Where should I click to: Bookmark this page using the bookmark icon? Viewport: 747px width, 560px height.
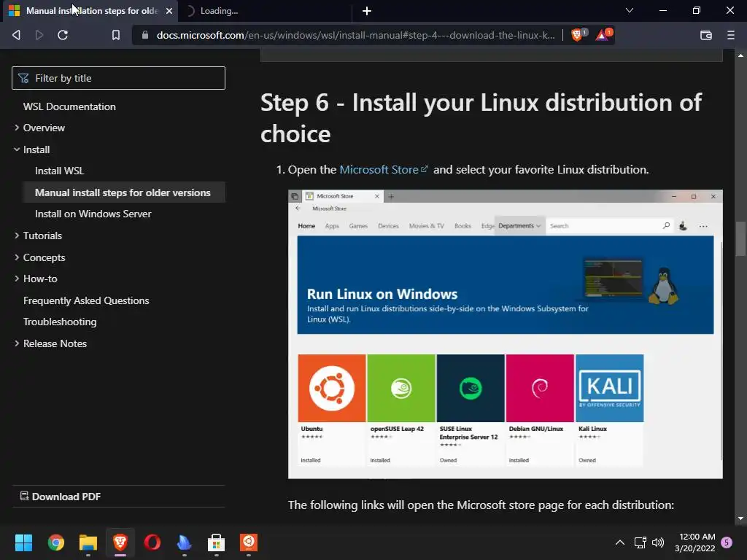[x=116, y=35]
